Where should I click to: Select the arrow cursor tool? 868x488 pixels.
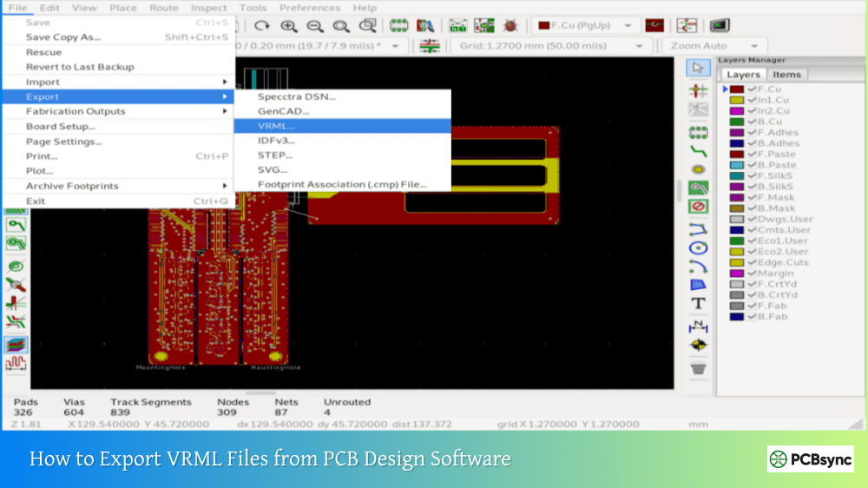tap(698, 68)
